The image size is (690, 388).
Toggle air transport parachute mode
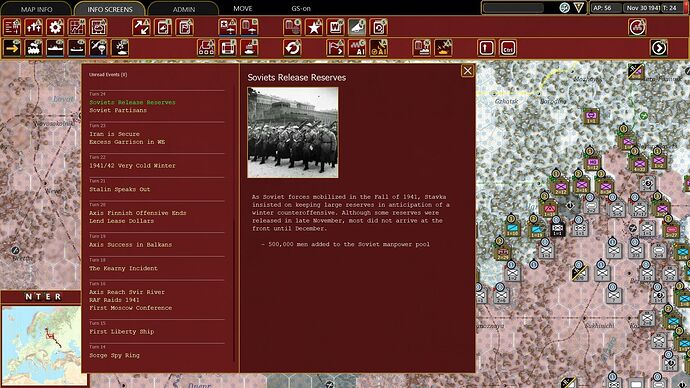pos(99,48)
